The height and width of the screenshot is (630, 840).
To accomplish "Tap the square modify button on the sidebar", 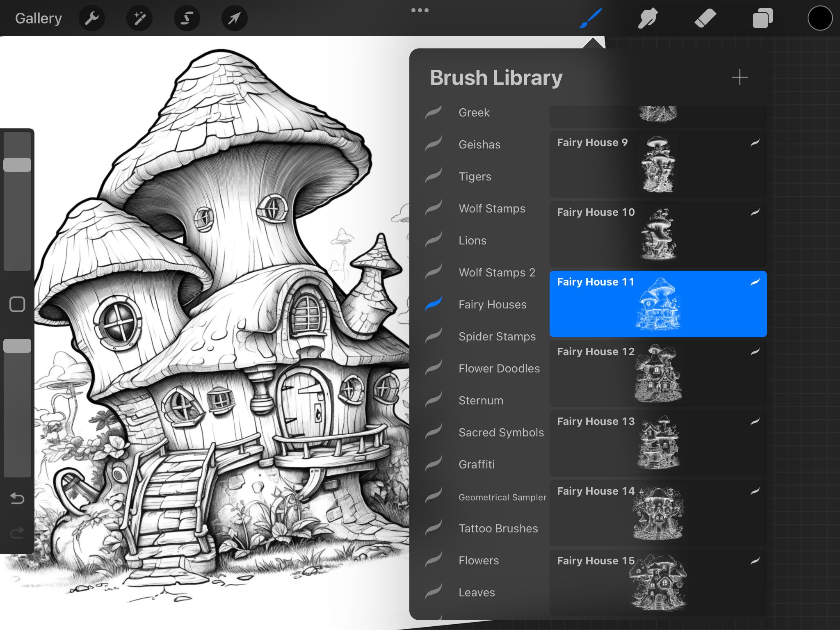I will pyautogui.click(x=17, y=304).
